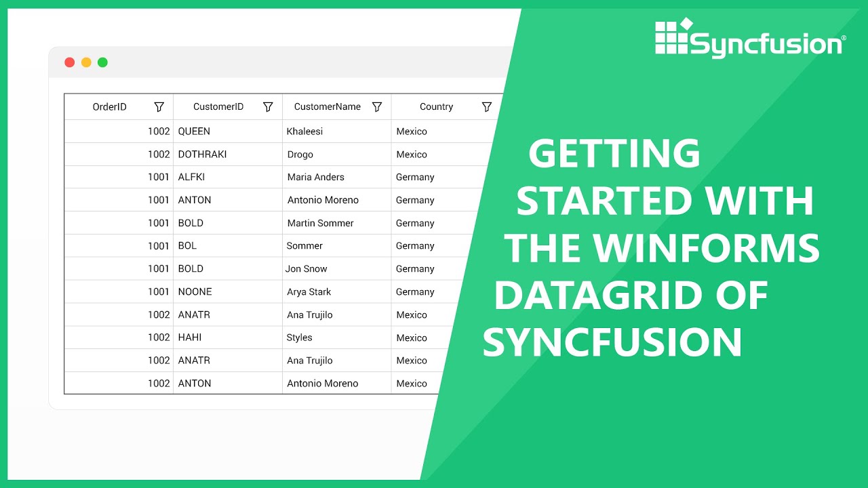
Task: Select order 1001 in the NOONE row
Action: click(119, 292)
